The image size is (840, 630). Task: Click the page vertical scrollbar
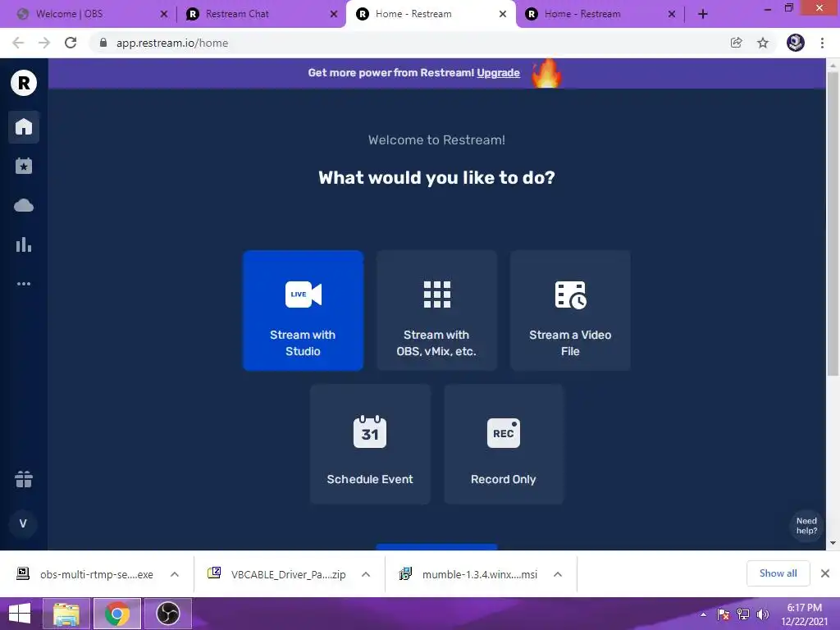(833, 224)
